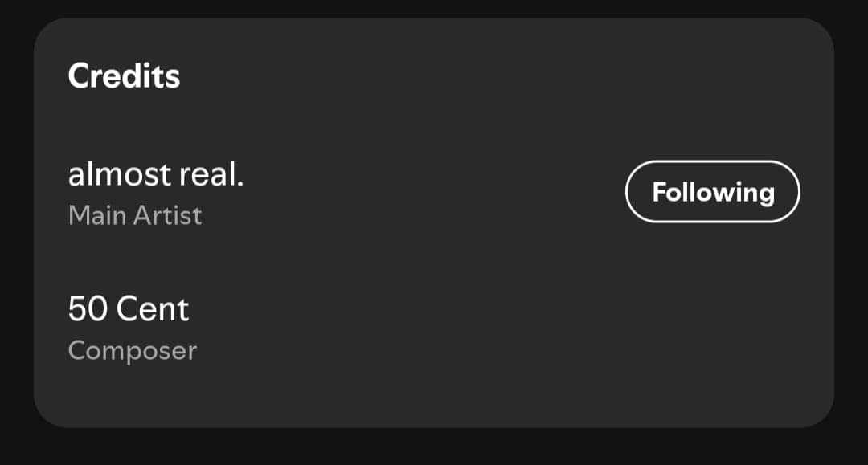
Task: Toggle the Following button for almost real.
Action: pos(712,192)
